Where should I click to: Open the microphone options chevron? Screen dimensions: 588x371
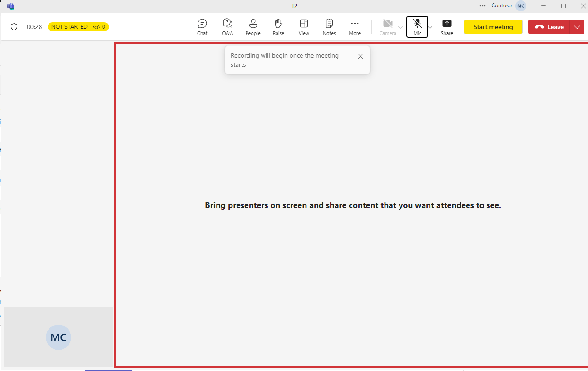tap(430, 27)
